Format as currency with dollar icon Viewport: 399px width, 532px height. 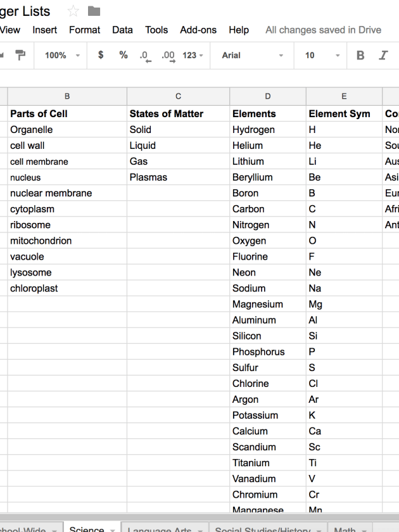(x=101, y=55)
